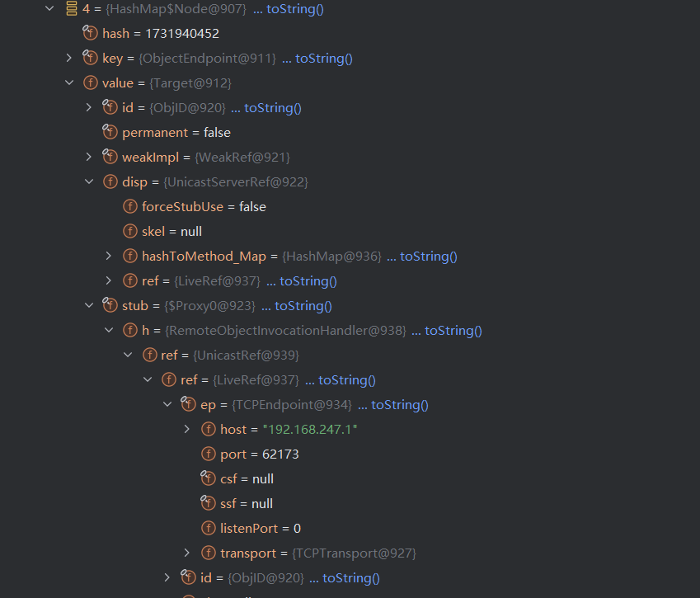700x598 pixels.
Task: Collapse the disp UnicastServerRef@922 node
Action: (x=89, y=181)
